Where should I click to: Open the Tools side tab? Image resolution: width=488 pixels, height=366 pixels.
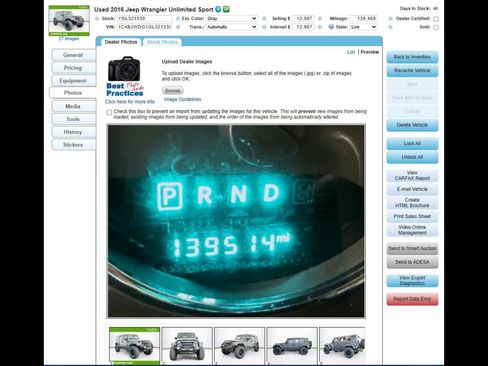(x=73, y=119)
